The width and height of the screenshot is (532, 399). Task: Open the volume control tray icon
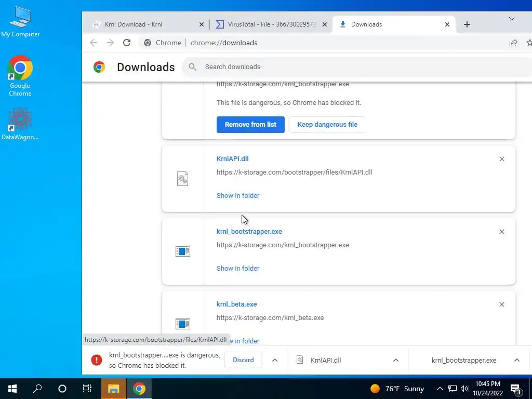click(464, 389)
